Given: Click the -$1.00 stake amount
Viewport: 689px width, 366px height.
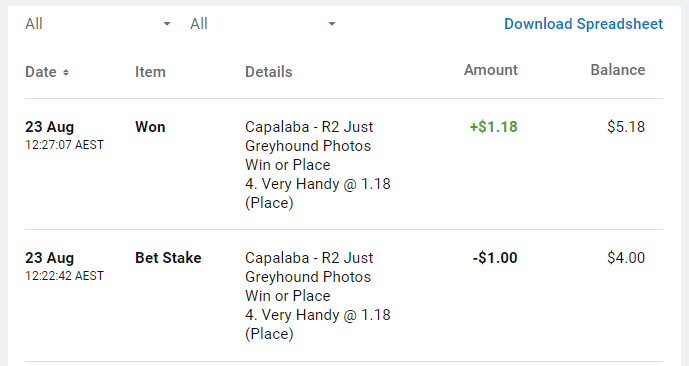Looking at the screenshot, I should click(x=495, y=258).
